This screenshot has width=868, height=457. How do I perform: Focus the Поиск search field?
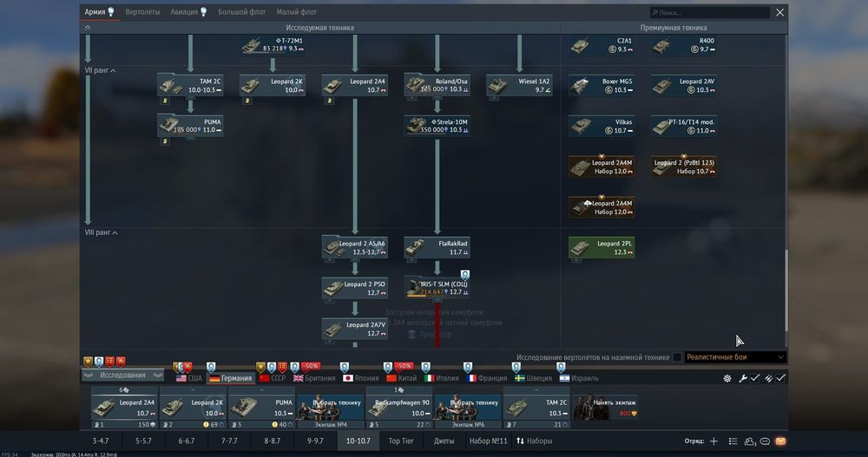710,12
